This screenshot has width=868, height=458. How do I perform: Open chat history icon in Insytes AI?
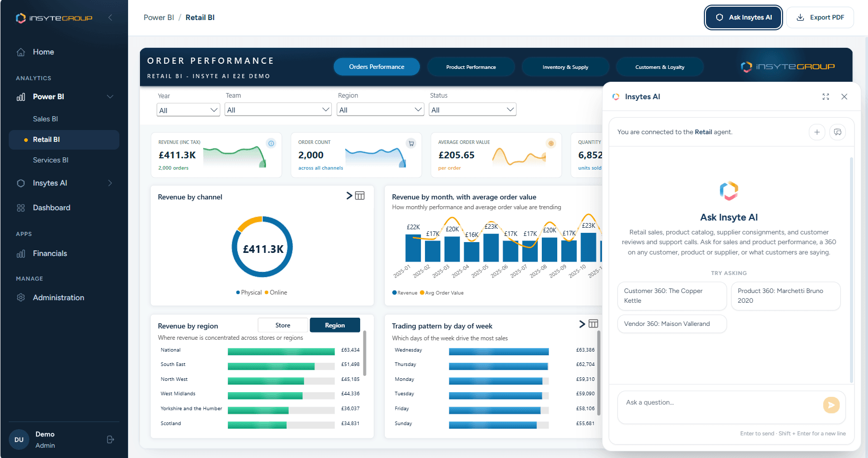coord(838,132)
